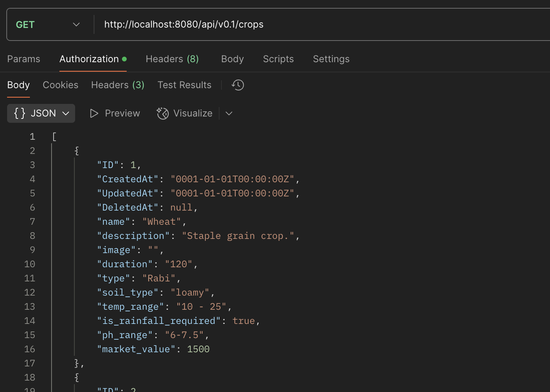Open the request Settings tab
Viewport: 550px width, 392px height.
tap(331, 59)
